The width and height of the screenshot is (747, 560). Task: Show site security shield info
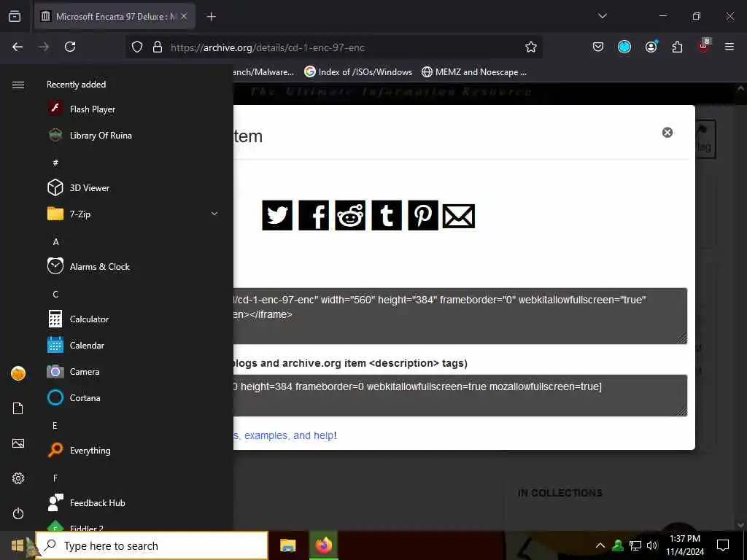click(137, 47)
